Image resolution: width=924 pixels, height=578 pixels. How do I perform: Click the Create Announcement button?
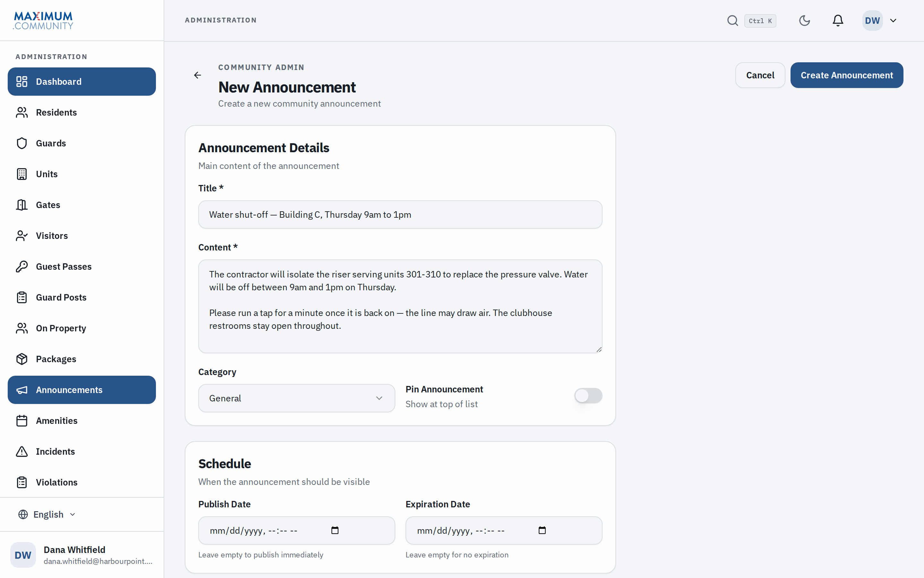point(846,75)
